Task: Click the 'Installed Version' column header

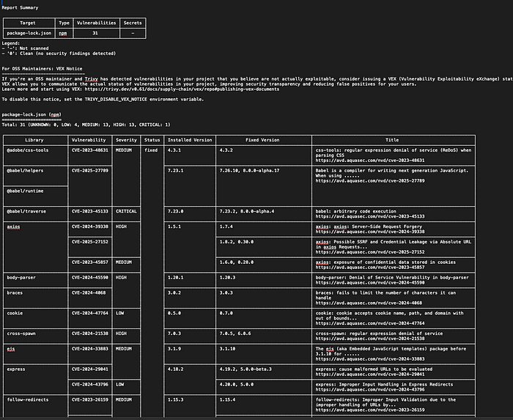Action: (190, 140)
